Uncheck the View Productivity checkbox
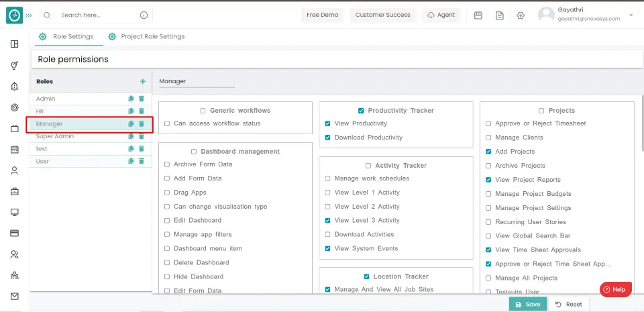The image size is (644, 312). point(327,123)
